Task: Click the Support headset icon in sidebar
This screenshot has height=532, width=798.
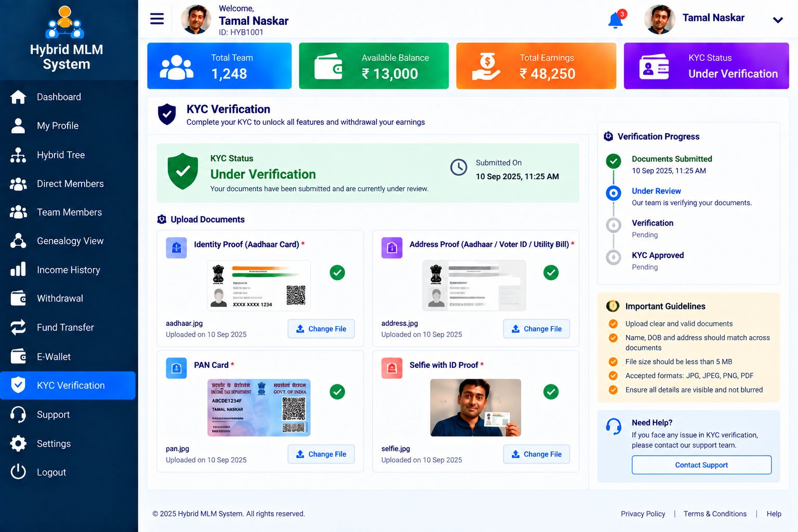Action: pyautogui.click(x=18, y=415)
